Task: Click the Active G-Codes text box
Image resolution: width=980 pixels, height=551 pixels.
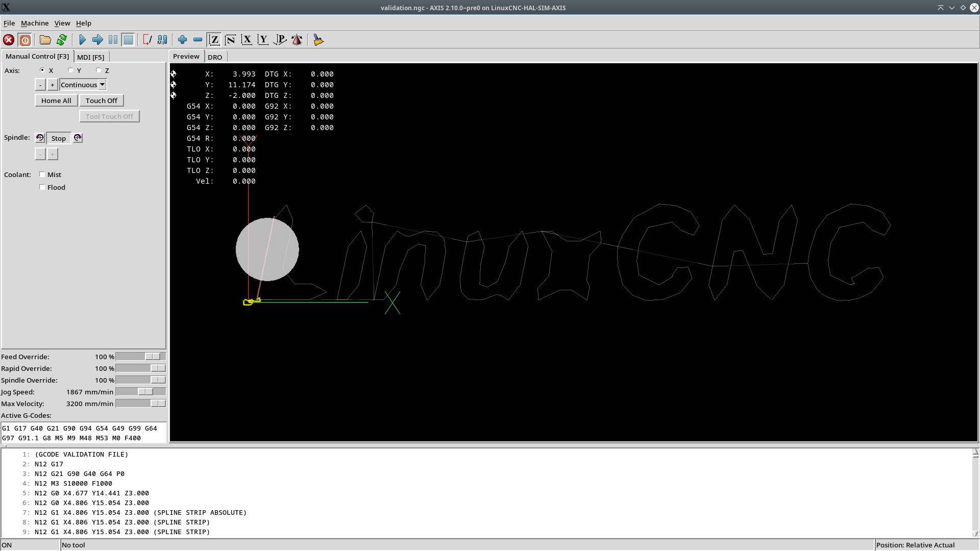Action: pos(84,433)
